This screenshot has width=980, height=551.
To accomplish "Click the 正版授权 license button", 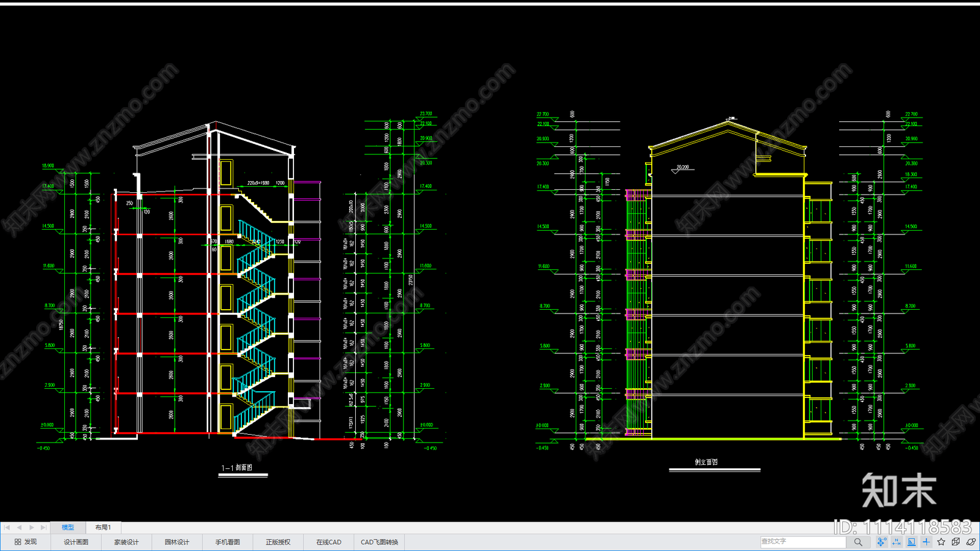I will [x=278, y=542].
